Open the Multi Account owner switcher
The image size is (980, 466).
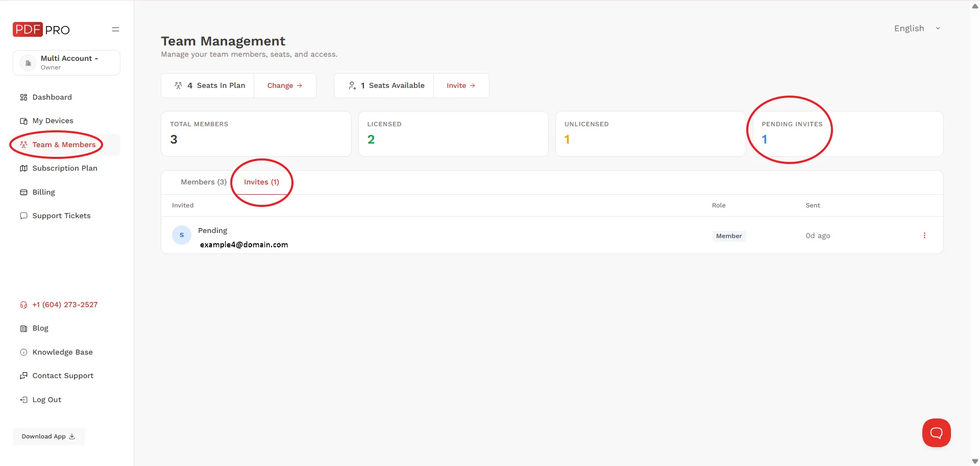click(66, 63)
